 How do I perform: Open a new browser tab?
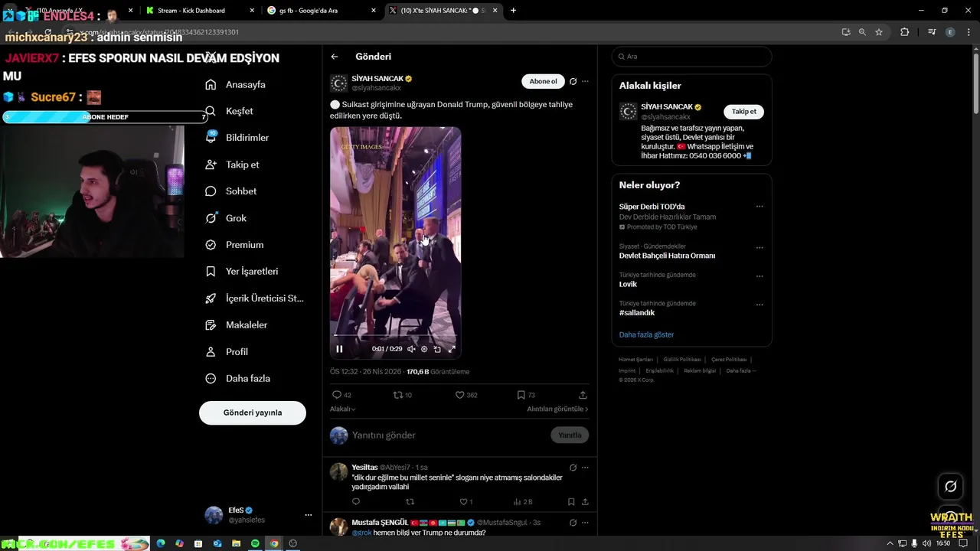[x=513, y=11]
